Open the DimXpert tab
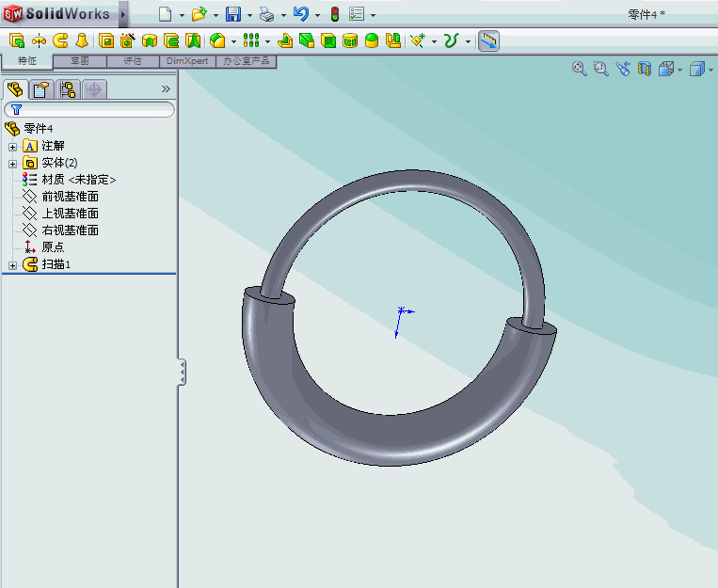Image resolution: width=718 pixels, height=588 pixels. (187, 61)
